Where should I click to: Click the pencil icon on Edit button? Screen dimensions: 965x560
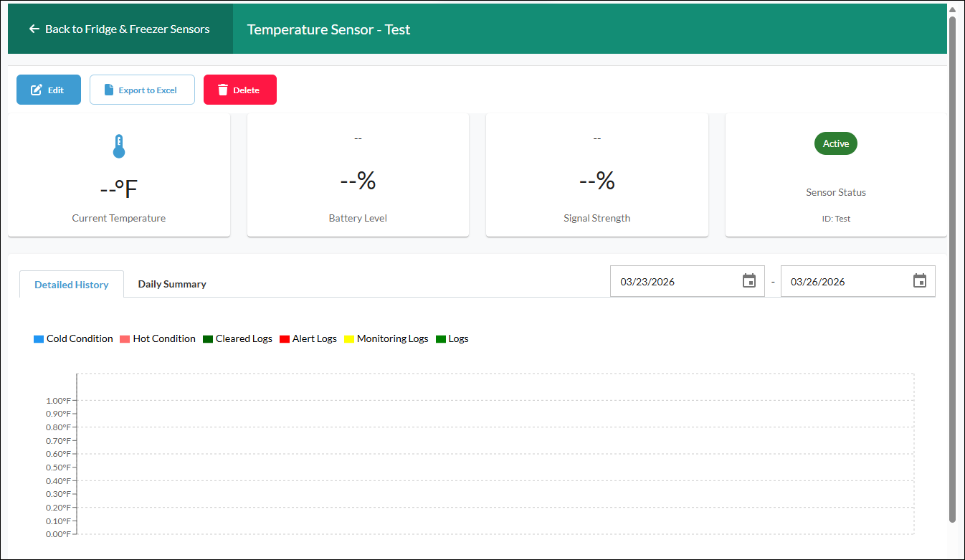coord(36,90)
